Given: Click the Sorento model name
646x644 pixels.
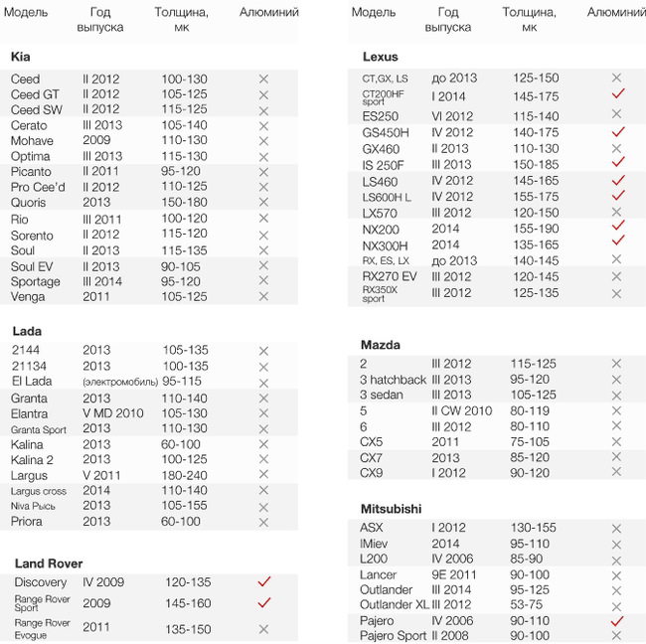Looking at the screenshot, I should pos(33,236).
